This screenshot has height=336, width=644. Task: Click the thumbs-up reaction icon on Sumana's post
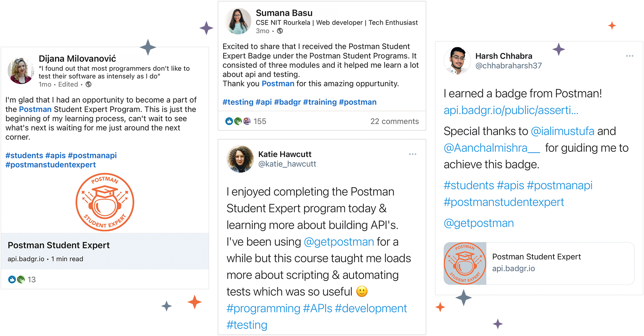tap(229, 121)
